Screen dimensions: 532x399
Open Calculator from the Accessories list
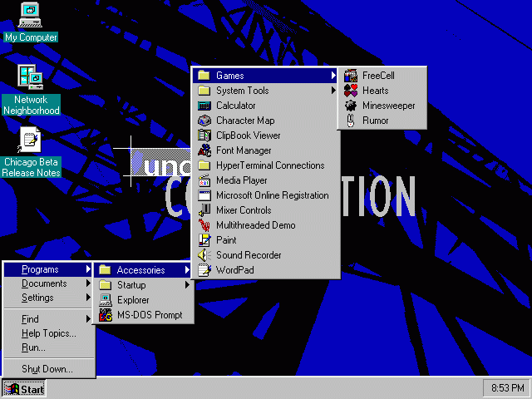266,106
